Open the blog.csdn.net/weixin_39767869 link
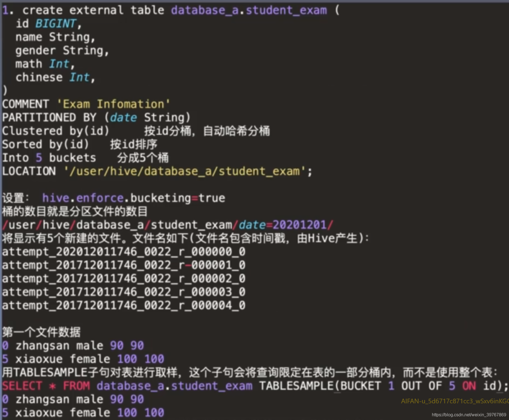The width and height of the screenshot is (509, 420). [x=469, y=415]
